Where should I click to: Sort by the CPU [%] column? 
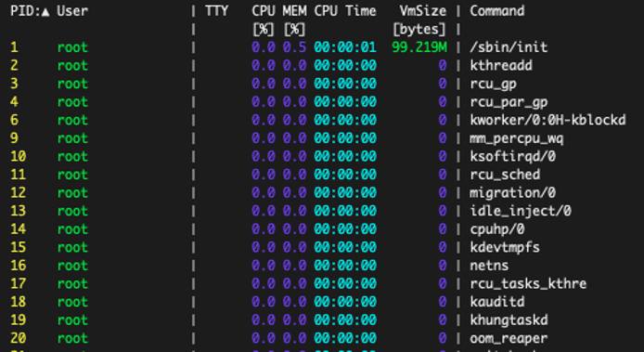[x=264, y=20]
